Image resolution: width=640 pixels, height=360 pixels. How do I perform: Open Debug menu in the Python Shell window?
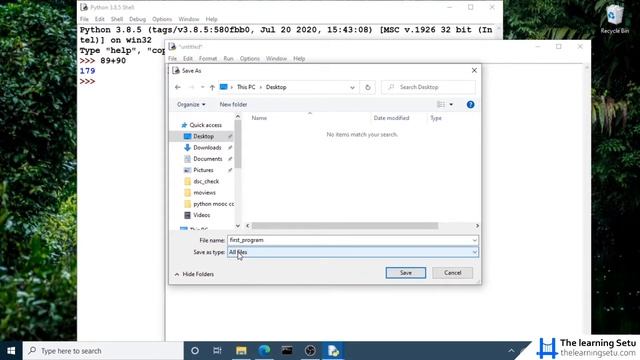point(137,19)
